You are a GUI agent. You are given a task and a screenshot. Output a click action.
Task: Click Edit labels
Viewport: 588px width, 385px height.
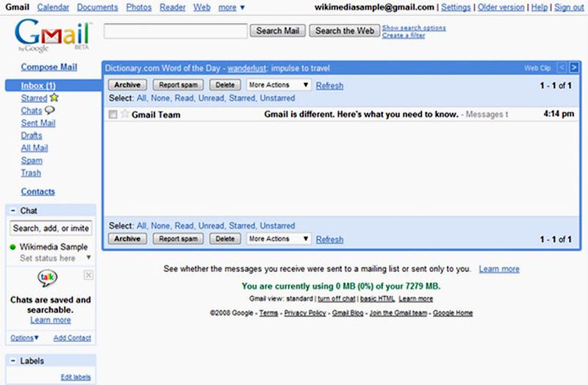[76, 377]
